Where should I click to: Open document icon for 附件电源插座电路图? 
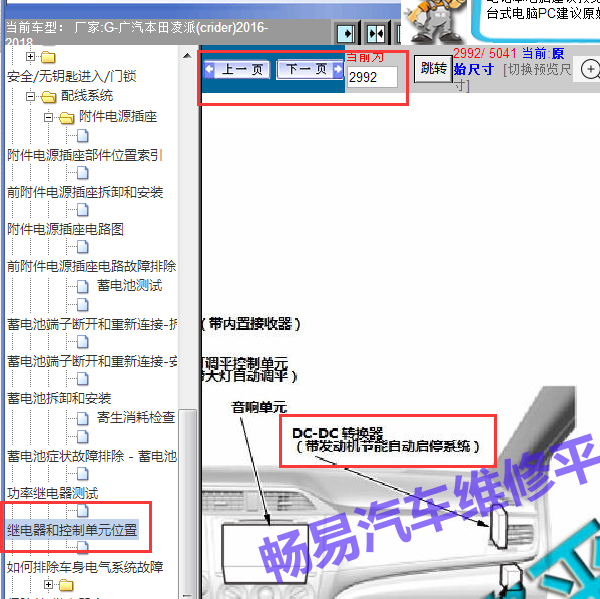pyautogui.click(x=83, y=210)
